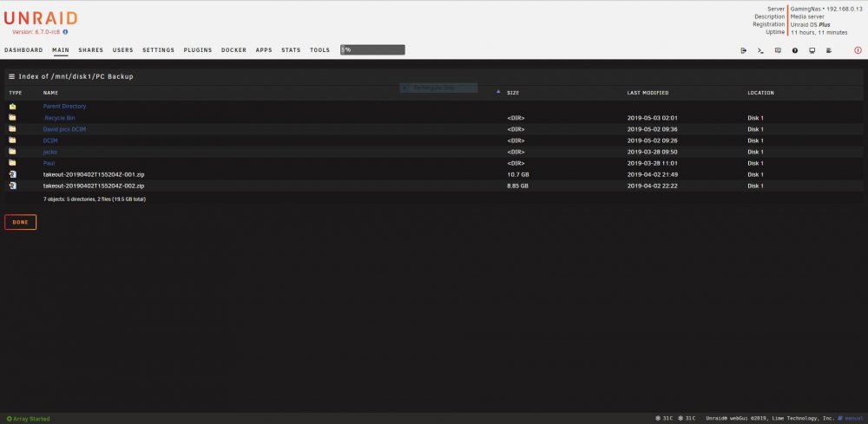Click the second 31C temperature indicator
This screenshot has height=424, width=868.
tap(687, 419)
